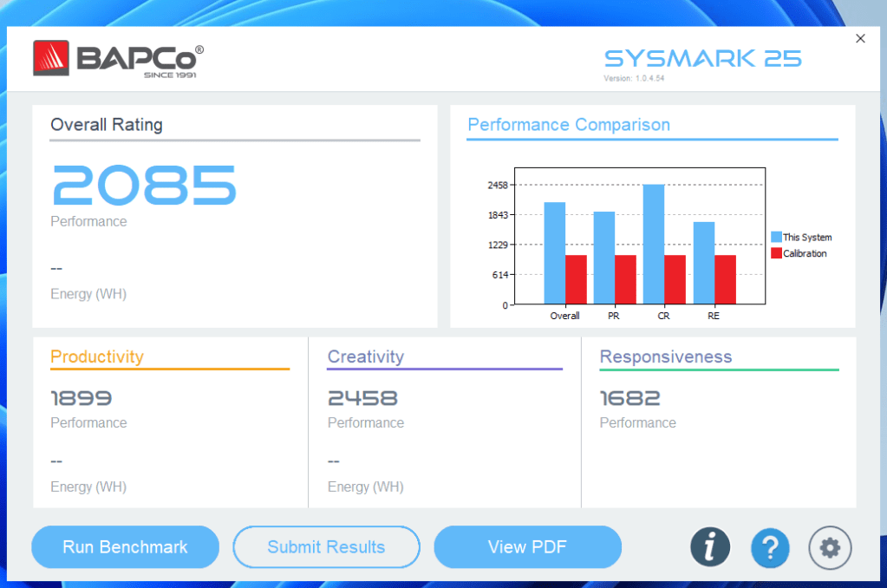Click the red Calibration bar above Overall

[576, 279]
